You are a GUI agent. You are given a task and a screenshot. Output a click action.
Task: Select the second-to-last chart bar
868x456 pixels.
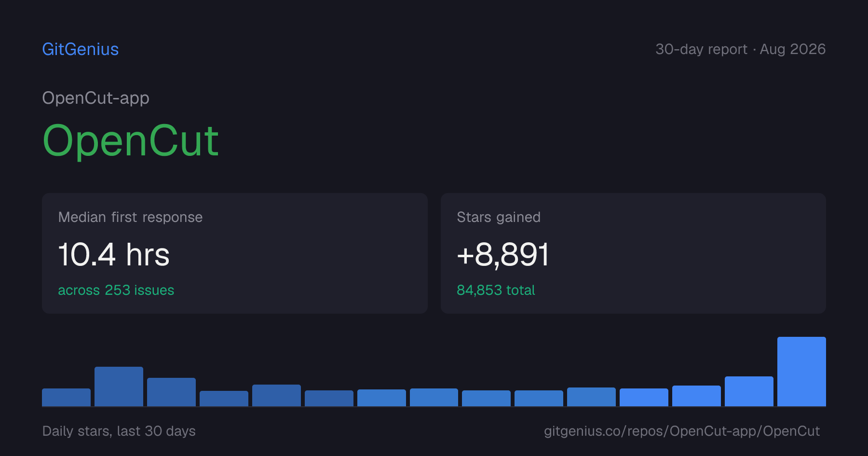tap(749, 391)
